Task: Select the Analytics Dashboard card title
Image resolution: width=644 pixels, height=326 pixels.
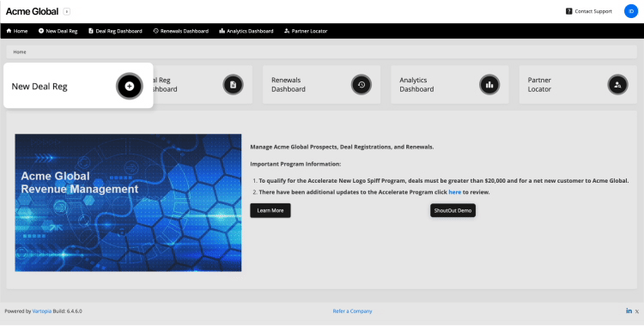Action: tap(416, 85)
